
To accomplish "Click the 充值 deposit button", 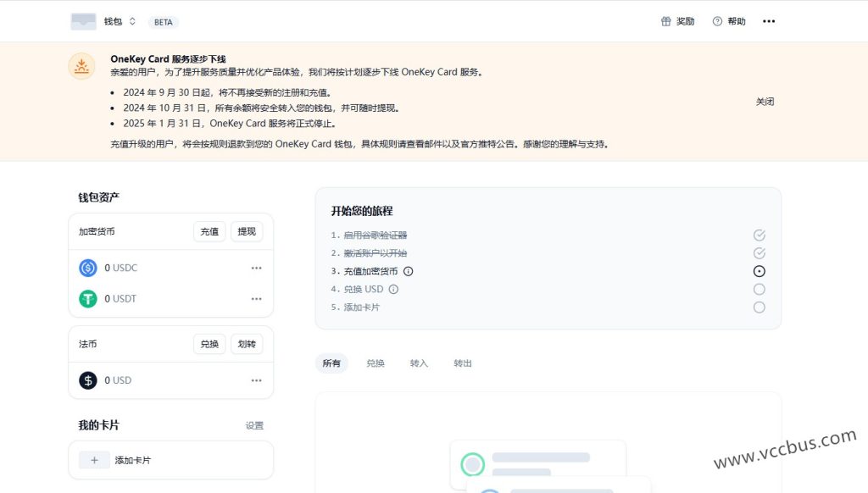I will click(x=209, y=231).
